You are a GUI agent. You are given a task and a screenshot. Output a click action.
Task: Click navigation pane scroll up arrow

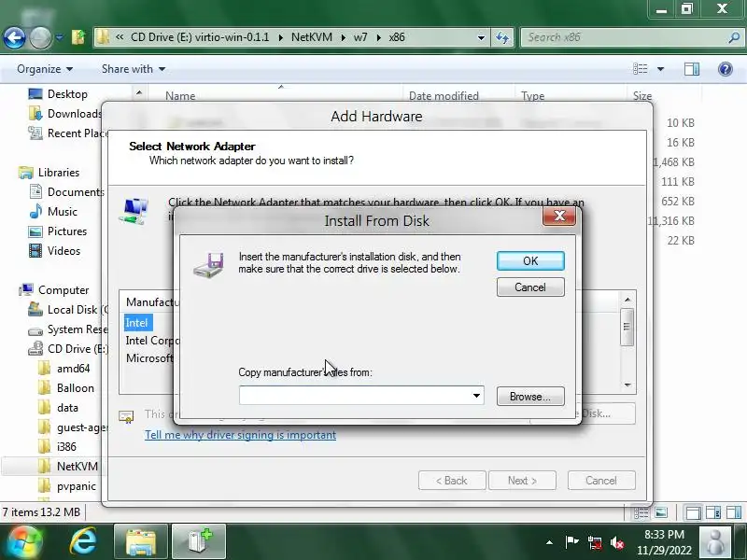click(x=139, y=92)
